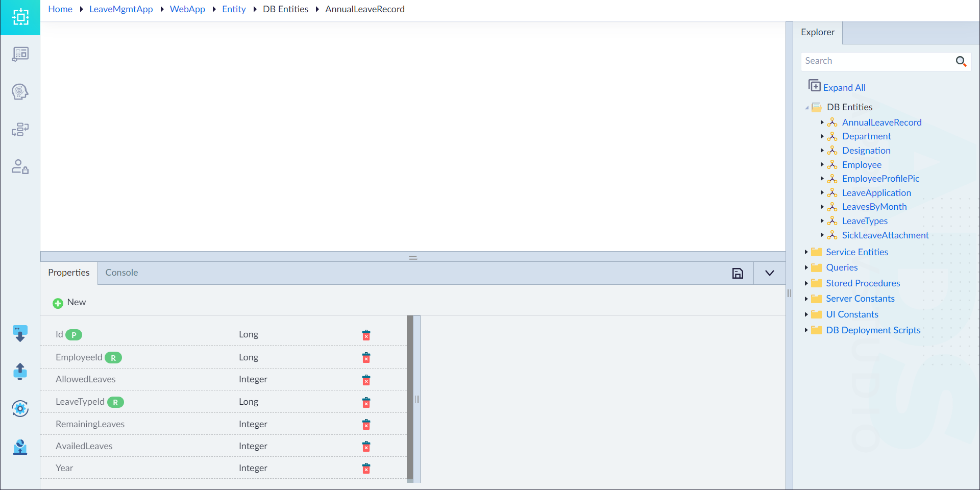Open Entity breadcrumb link

(234, 9)
